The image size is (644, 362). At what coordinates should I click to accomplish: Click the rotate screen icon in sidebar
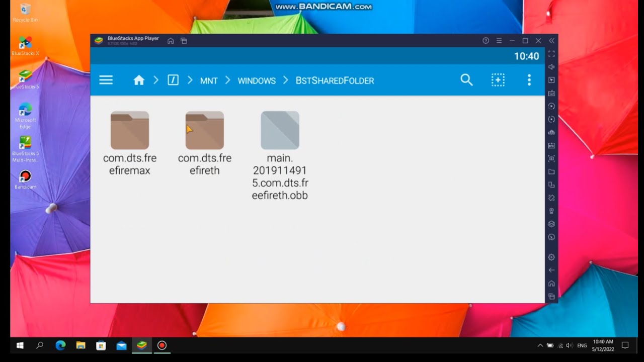tap(551, 198)
